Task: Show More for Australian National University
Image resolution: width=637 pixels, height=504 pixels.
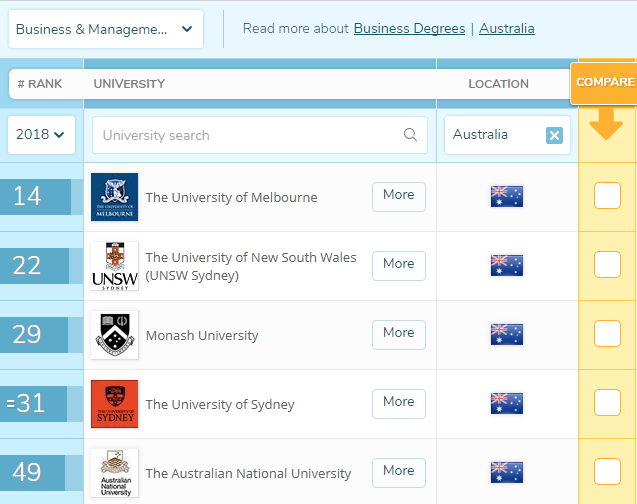Action: tap(399, 473)
